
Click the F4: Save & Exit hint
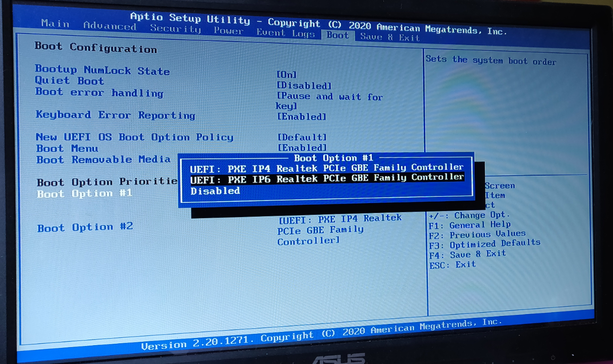pyautogui.click(x=468, y=254)
